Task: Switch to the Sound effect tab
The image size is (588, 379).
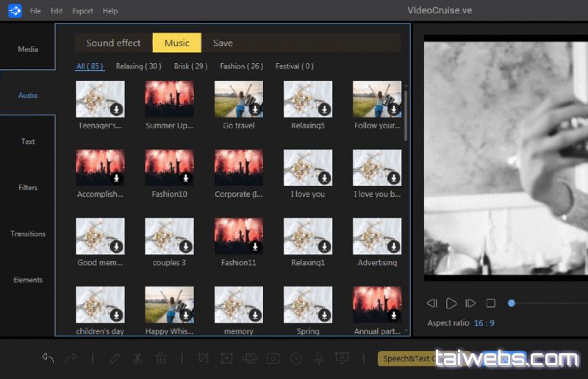Action: (x=113, y=43)
